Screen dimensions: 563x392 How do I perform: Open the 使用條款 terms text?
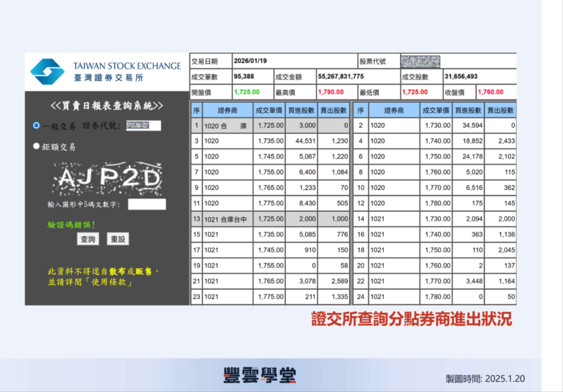pyautogui.click(x=109, y=282)
